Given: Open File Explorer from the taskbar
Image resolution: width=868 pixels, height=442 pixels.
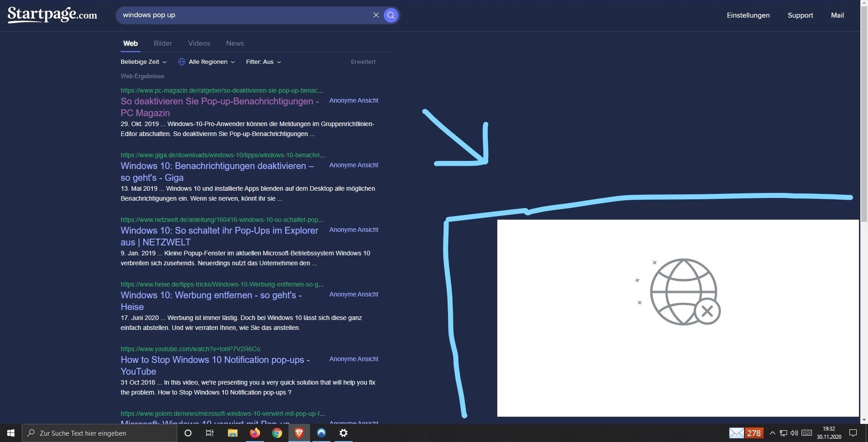Looking at the screenshot, I should click(232, 433).
